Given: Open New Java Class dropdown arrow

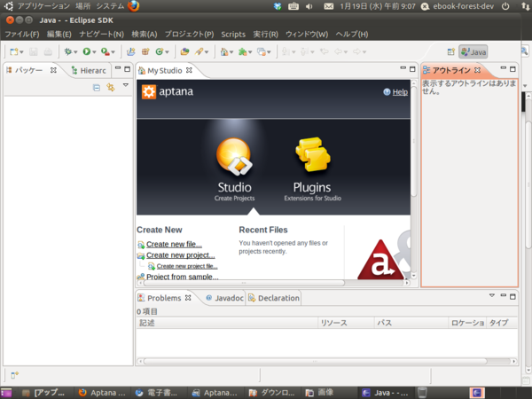Looking at the screenshot, I should [167, 52].
